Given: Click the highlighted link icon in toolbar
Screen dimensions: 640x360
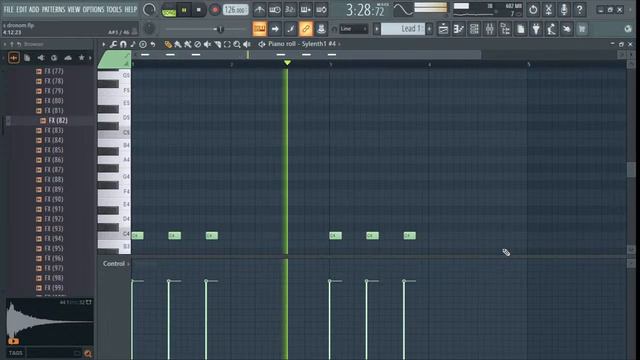Looking at the screenshot, I should (x=306, y=29).
